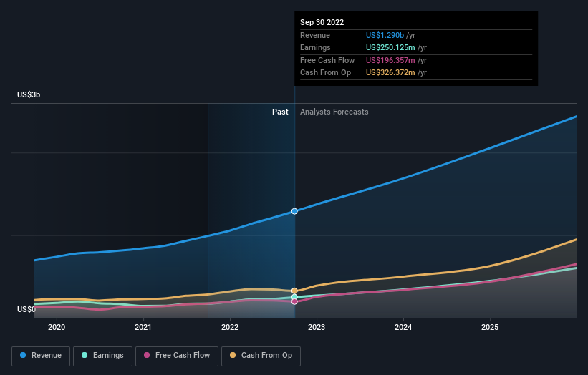Click the Sep 30 2022 tooltip date
Screen dimensions: 588x375
(x=322, y=22)
